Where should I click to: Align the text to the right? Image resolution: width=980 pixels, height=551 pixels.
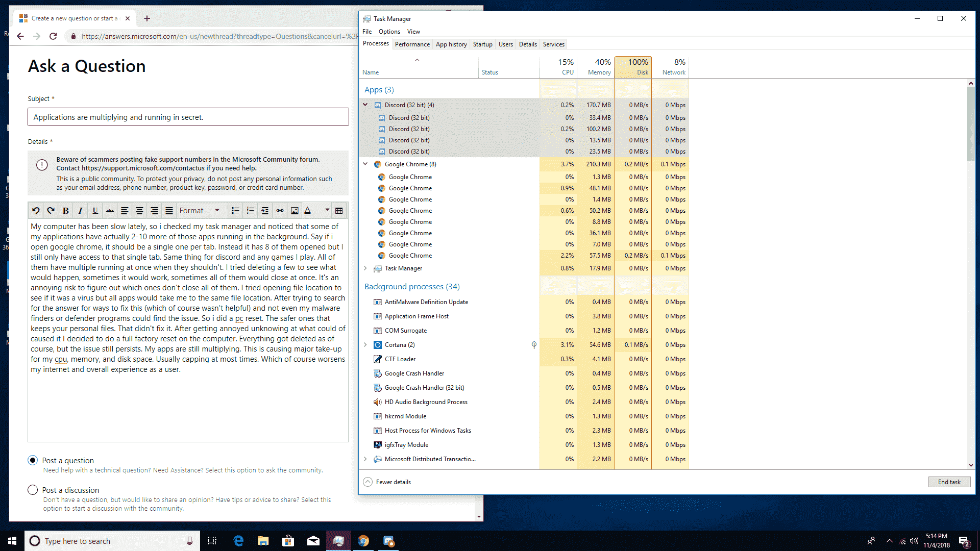tap(154, 211)
